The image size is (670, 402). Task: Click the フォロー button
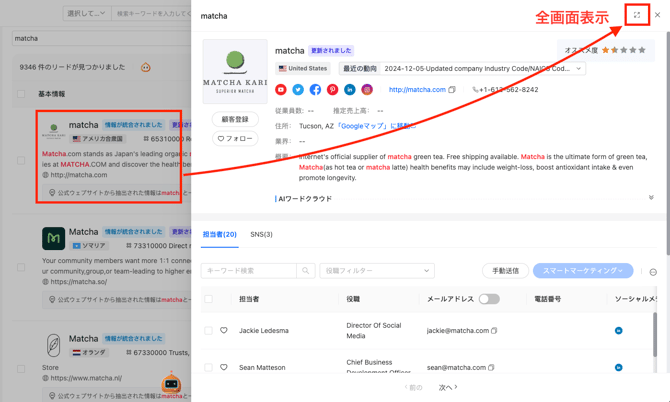(235, 138)
